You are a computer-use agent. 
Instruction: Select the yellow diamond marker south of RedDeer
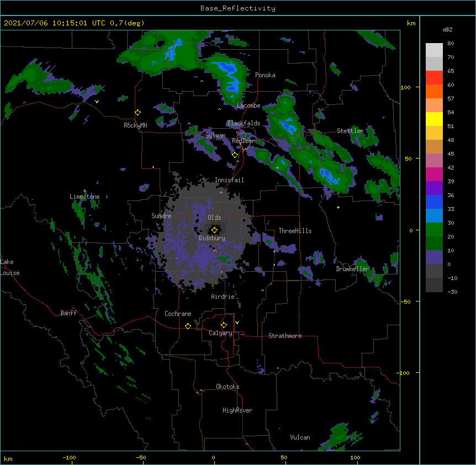[235, 155]
